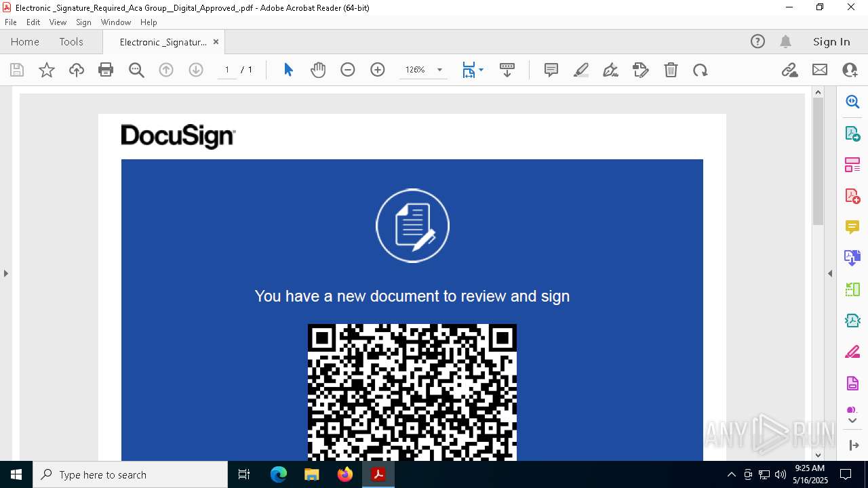Add a sticky note comment
This screenshot has height=488, width=868.
(x=551, y=70)
